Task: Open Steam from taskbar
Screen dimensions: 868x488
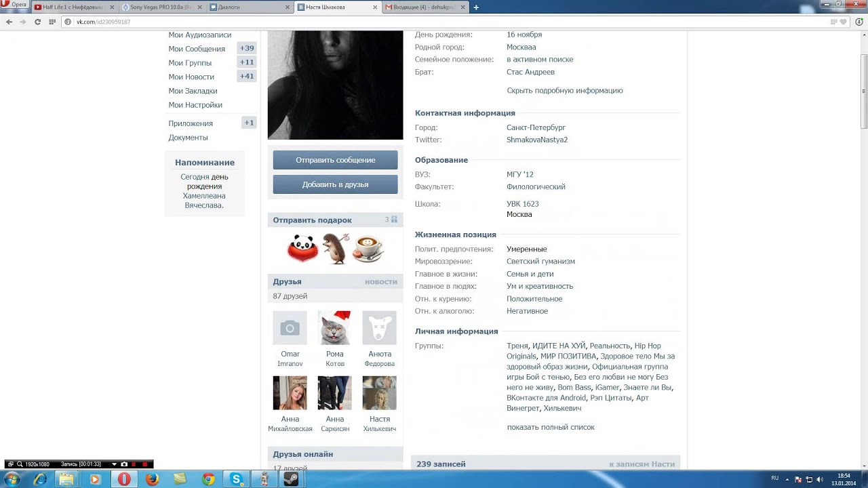Action: (291, 479)
